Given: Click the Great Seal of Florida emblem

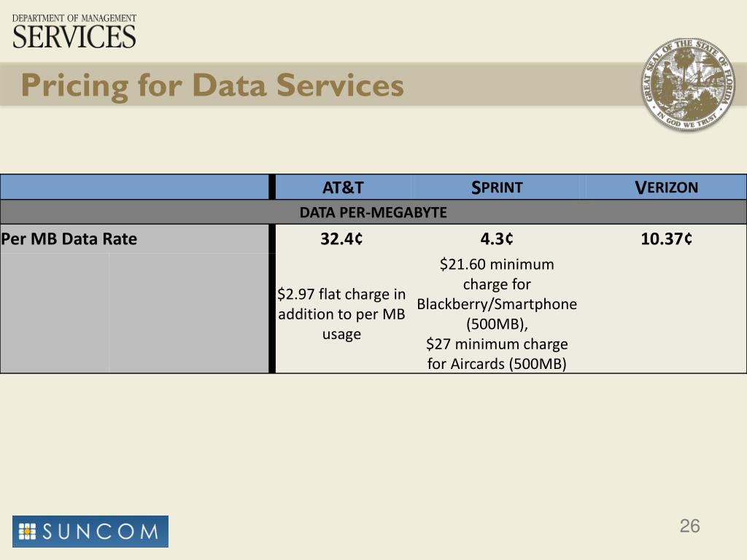Looking at the screenshot, I should click(x=687, y=85).
